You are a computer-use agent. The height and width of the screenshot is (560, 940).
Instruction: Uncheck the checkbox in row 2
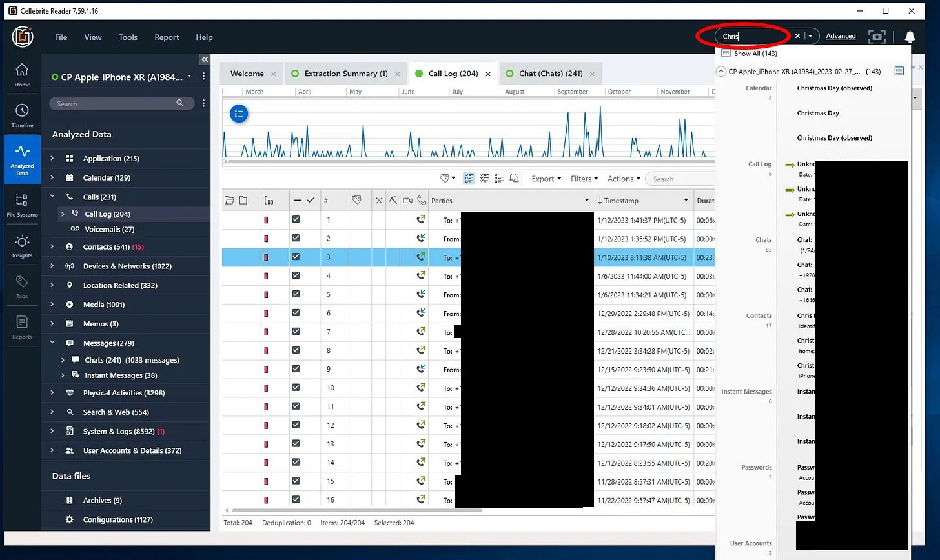tap(296, 238)
